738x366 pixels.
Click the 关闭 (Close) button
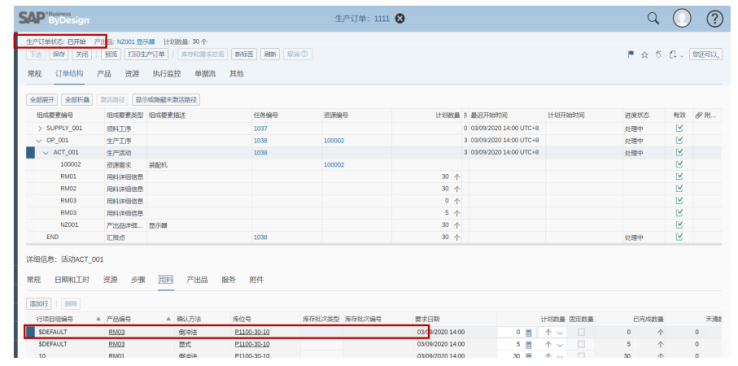pyautogui.click(x=82, y=54)
